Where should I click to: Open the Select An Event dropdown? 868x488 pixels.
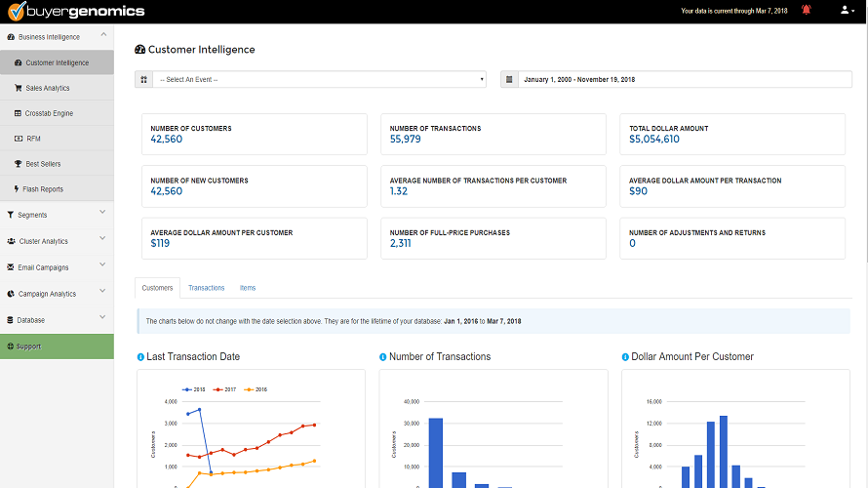(320, 79)
